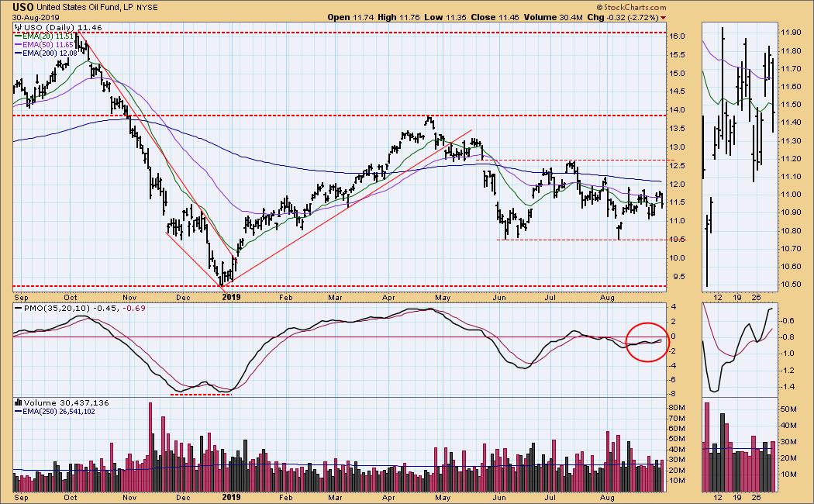This screenshot has height=504, width=814.
Task: Click the NYSE exchange label
Action: click(x=147, y=8)
